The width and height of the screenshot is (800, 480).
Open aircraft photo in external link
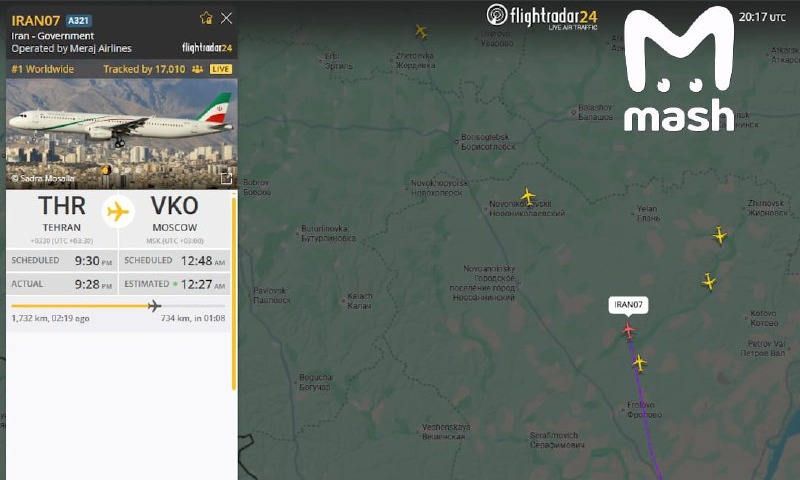tap(226, 179)
